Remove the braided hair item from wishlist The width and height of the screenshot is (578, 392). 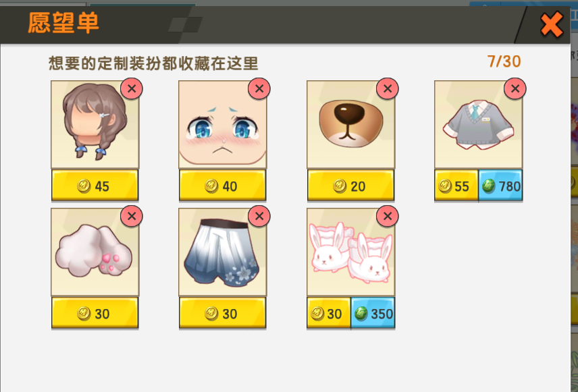click(131, 88)
